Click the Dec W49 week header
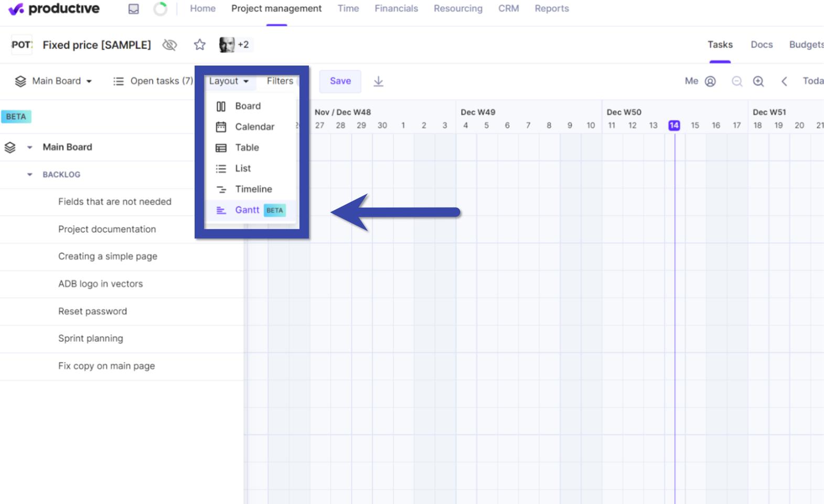824x504 pixels. (x=478, y=112)
